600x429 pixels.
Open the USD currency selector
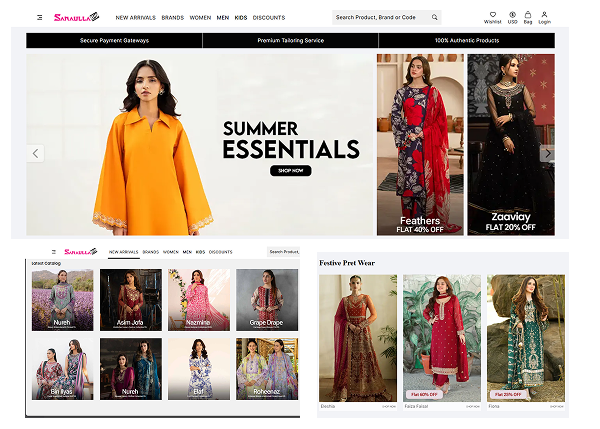(512, 16)
